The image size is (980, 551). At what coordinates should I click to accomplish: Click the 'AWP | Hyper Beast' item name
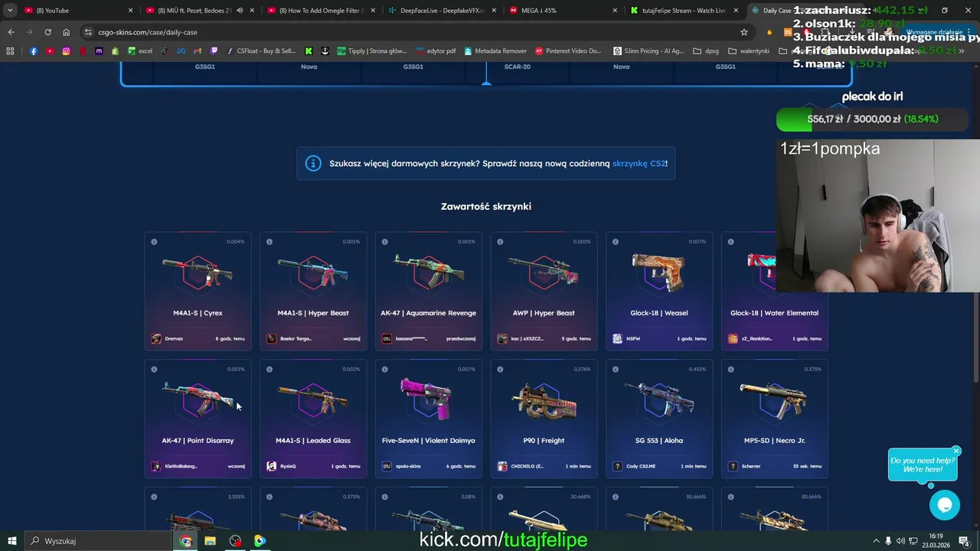tap(544, 313)
